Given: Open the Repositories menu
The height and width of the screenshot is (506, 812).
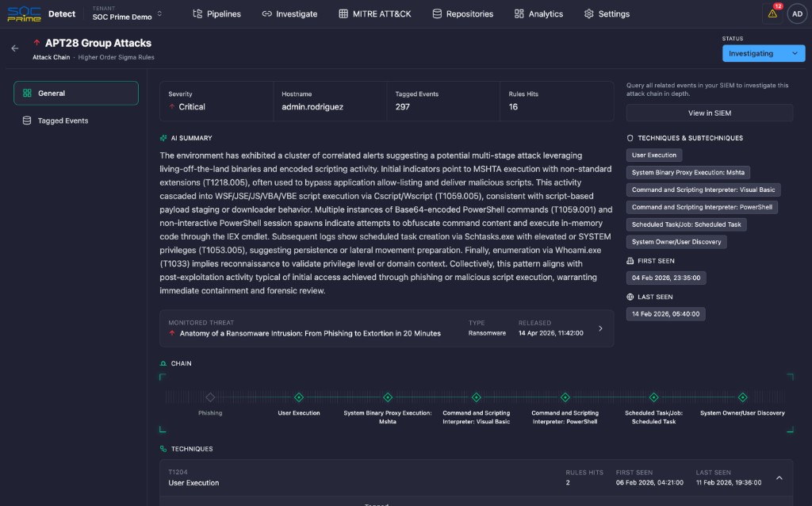Looking at the screenshot, I should pos(463,14).
